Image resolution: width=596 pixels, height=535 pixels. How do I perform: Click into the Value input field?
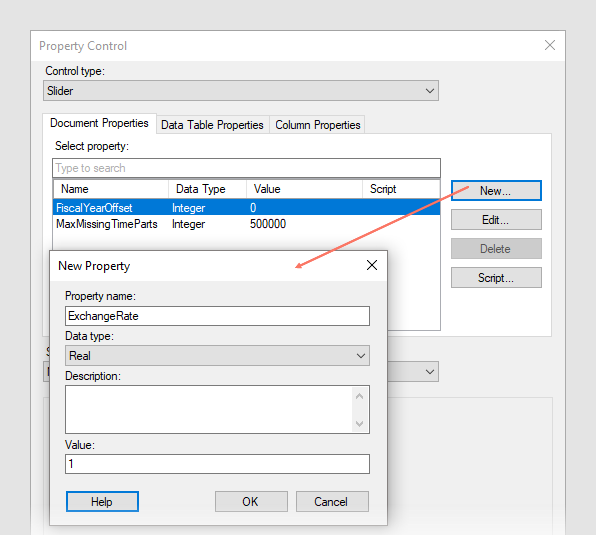coord(217,464)
